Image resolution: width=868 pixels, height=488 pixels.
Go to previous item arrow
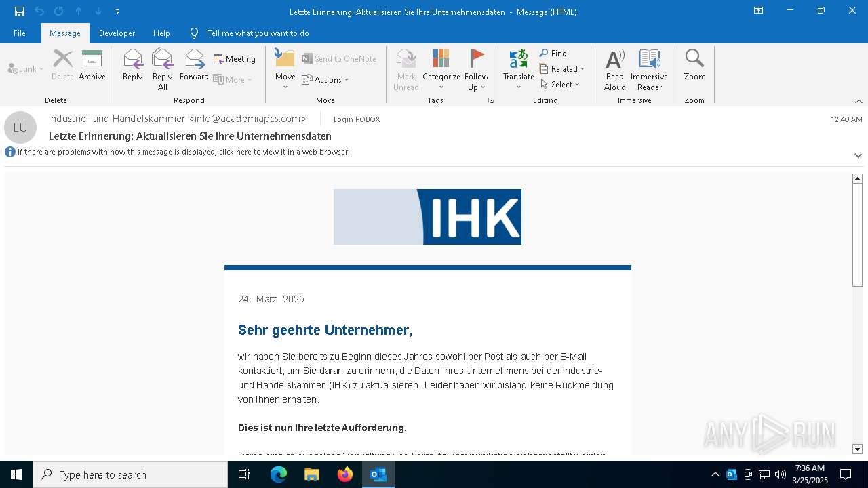(79, 12)
